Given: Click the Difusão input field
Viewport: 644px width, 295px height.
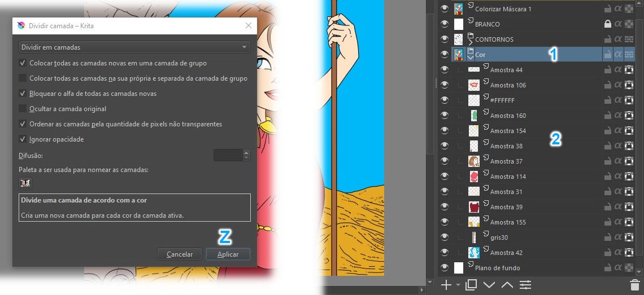Looking at the screenshot, I should click(228, 155).
